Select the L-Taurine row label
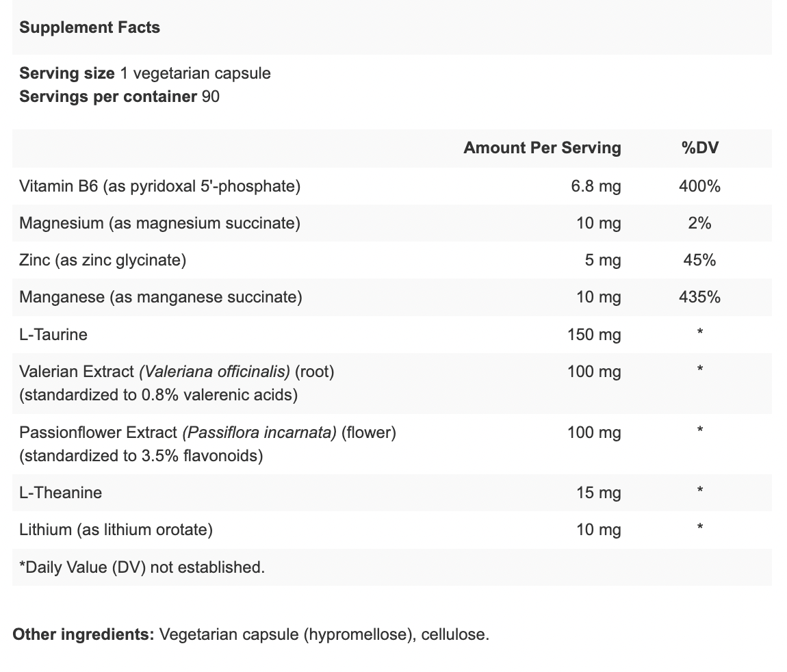Image resolution: width=787 pixels, height=672 pixels. pyautogui.click(x=53, y=334)
